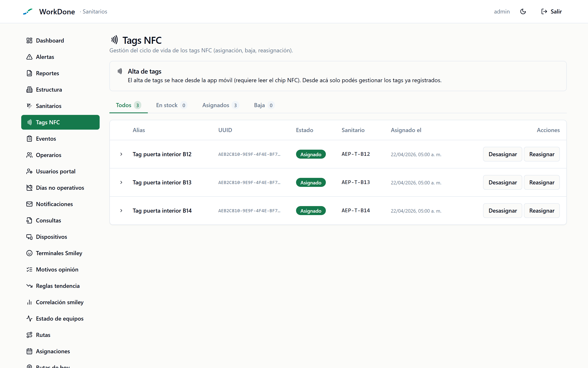This screenshot has height=368, width=588.
Task: Open the admin user label
Action: pyautogui.click(x=501, y=11)
